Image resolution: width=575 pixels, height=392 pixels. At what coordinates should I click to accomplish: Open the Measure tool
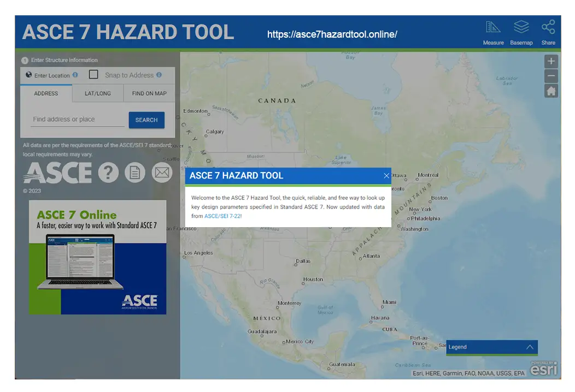pos(493,33)
